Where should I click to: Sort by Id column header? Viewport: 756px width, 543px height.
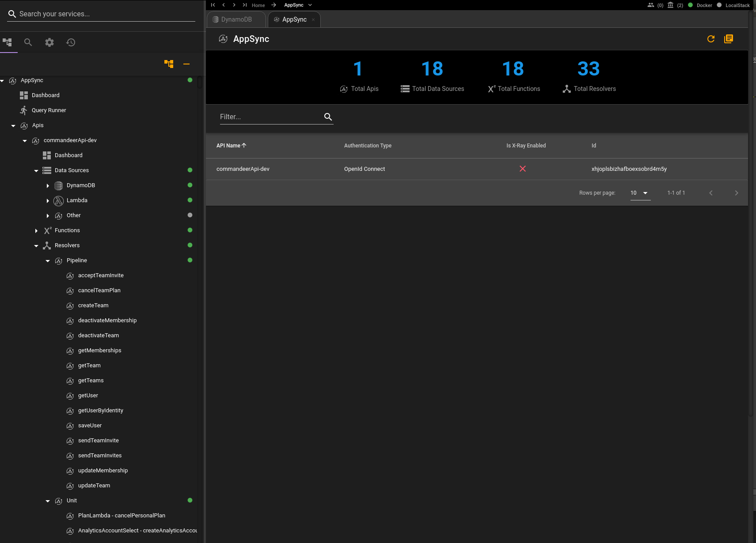[594, 146]
